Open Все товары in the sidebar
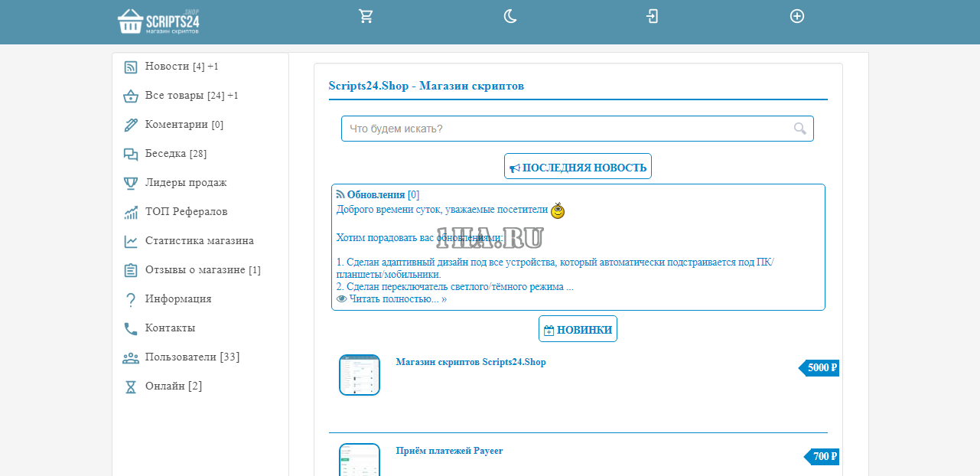980x476 pixels. tap(174, 96)
